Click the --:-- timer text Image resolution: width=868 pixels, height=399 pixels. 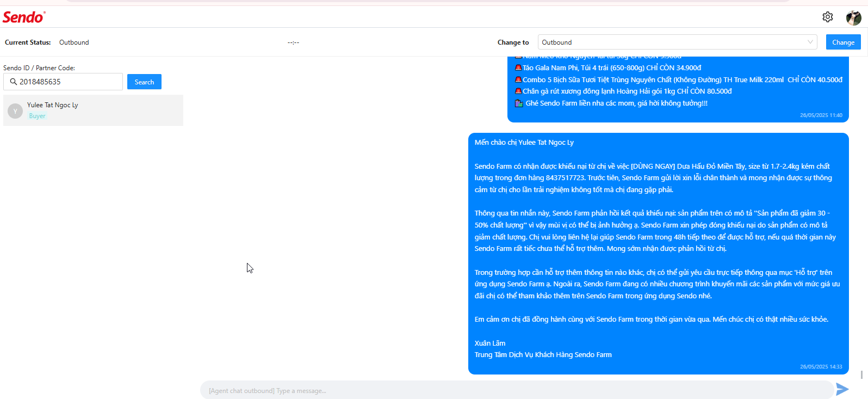(293, 42)
